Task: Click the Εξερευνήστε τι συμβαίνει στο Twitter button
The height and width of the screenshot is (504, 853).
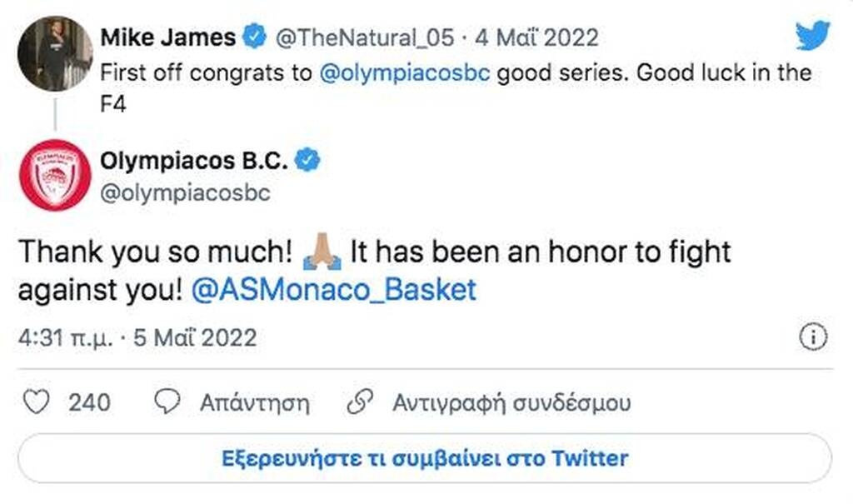Action: coord(426,457)
